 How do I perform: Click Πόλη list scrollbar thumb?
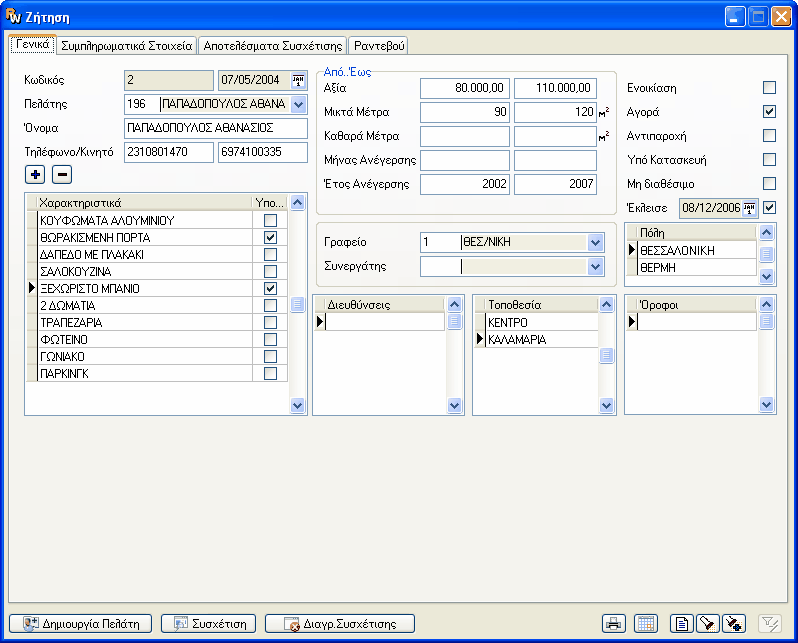(766, 254)
